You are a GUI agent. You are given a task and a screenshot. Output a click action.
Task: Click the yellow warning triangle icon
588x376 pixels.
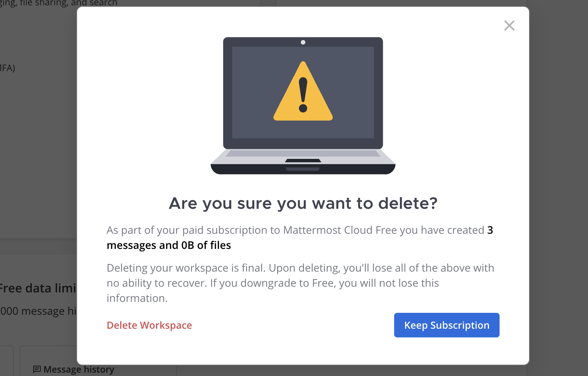click(x=303, y=91)
